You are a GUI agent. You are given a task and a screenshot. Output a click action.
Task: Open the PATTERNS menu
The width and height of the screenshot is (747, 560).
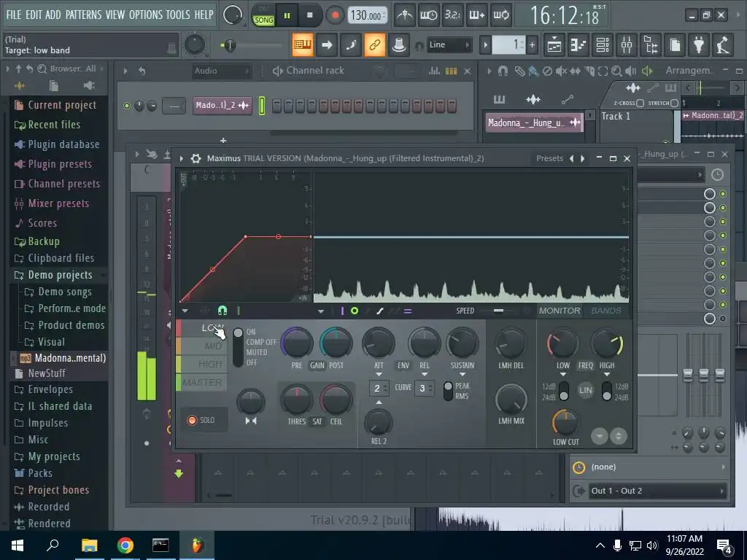pyautogui.click(x=83, y=15)
